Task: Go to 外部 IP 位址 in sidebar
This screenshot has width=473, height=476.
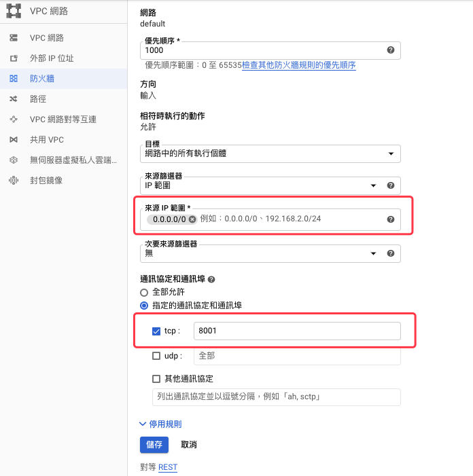Action: point(63,58)
